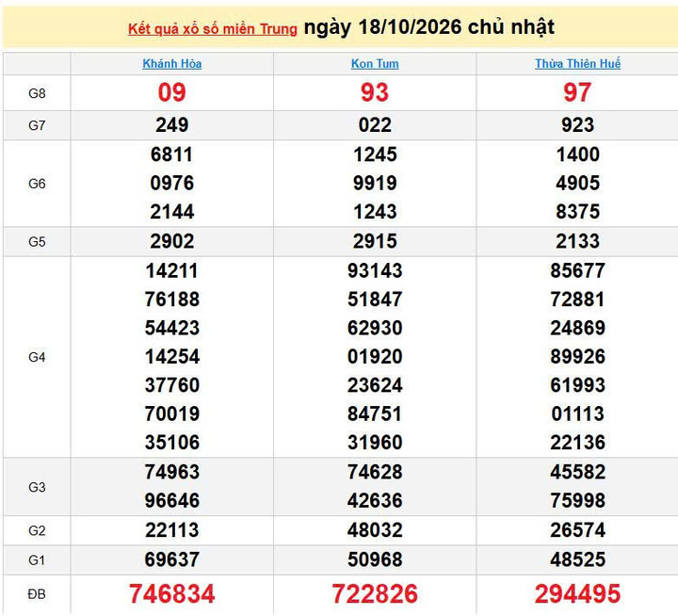The height and width of the screenshot is (616, 678).
Task: Click the G4 number 93143
Action: 375,271
